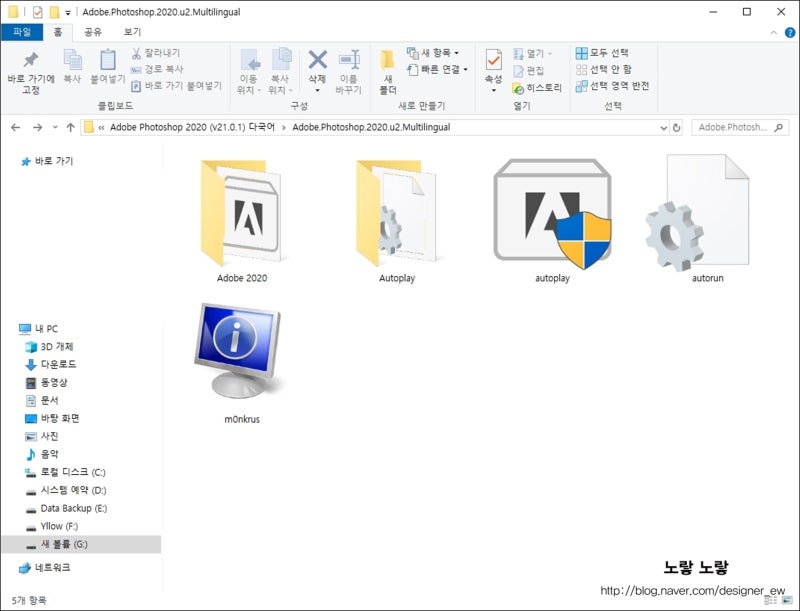Viewport: 800px width, 611px height.
Task: Refresh the current folder
Action: tap(677, 128)
